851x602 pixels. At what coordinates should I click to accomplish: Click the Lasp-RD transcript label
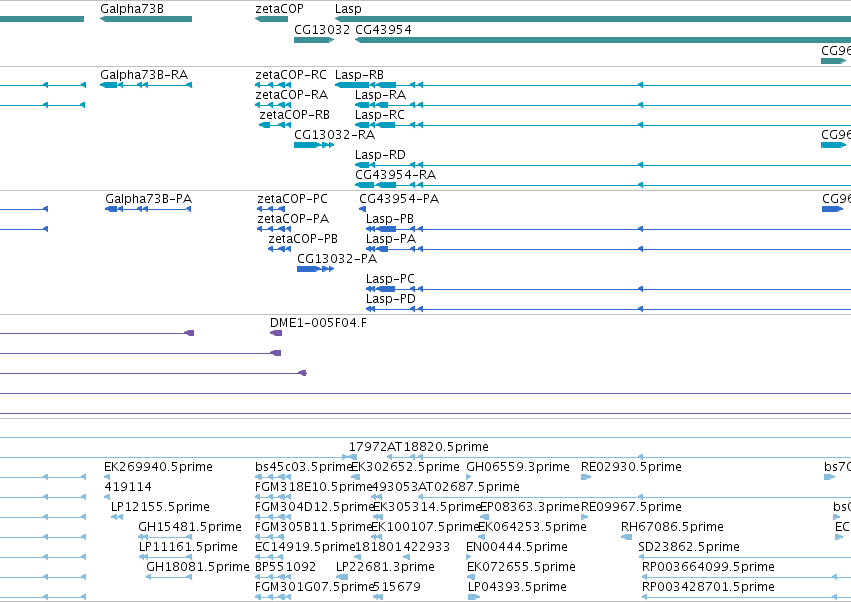(380, 155)
